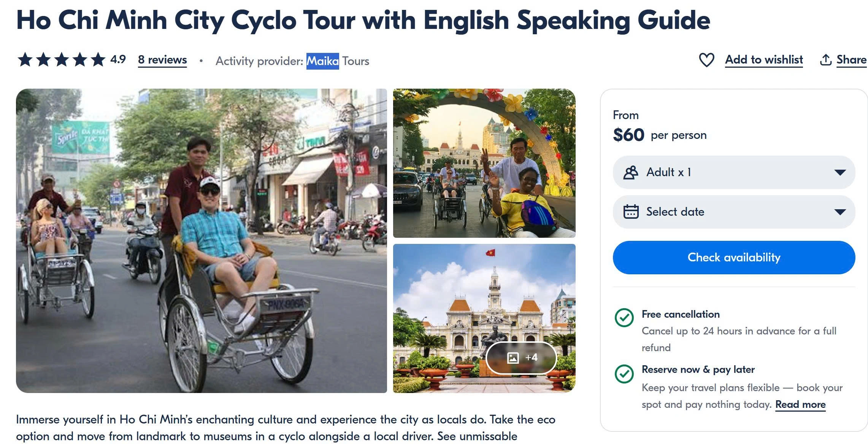Select the highlighted Maika provider text
Viewport: 868px width, 444px height.
[321, 61]
